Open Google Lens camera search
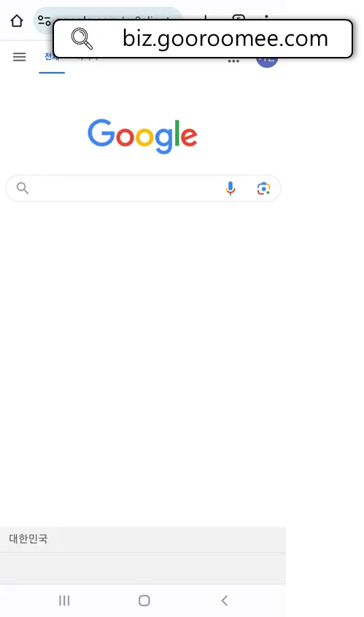Image resolution: width=364 pixels, height=617 pixels. 263,188
